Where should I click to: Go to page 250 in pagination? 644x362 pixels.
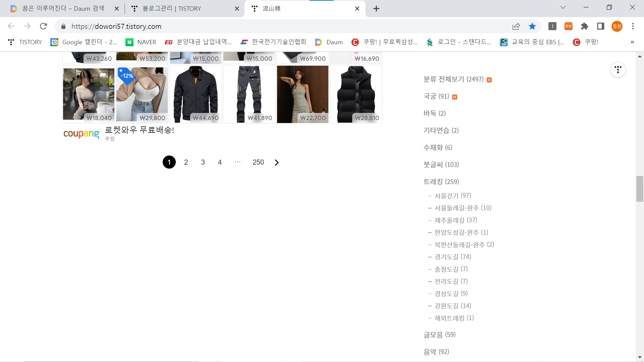(x=258, y=162)
